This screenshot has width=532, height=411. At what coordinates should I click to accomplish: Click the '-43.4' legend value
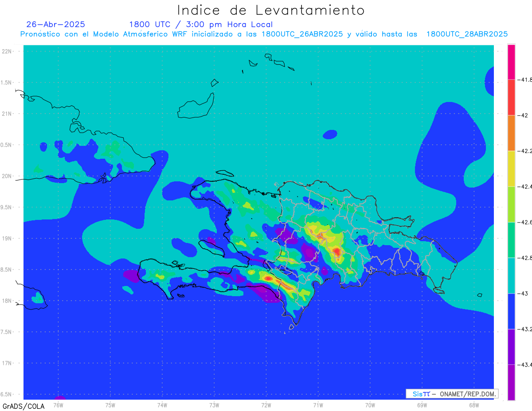tap(524, 364)
